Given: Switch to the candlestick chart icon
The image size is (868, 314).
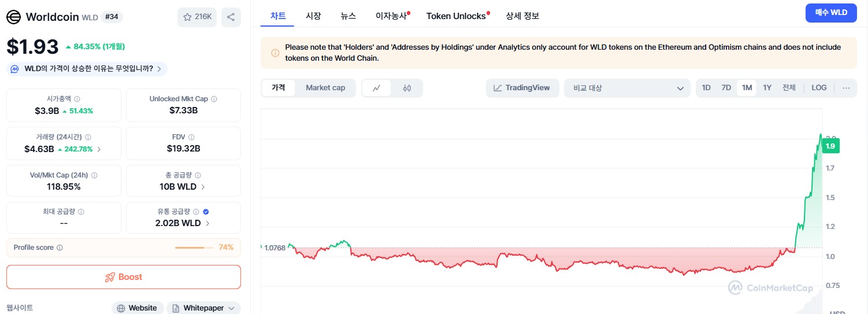Looking at the screenshot, I should point(407,88).
